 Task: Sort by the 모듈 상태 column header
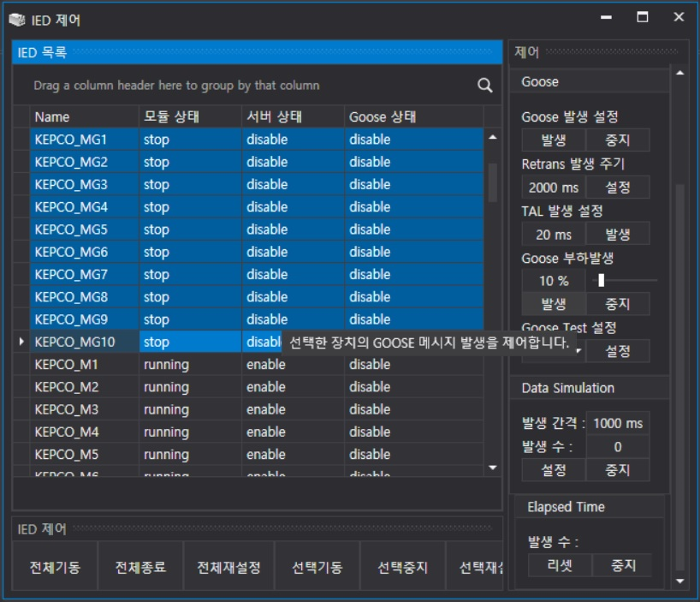click(190, 117)
